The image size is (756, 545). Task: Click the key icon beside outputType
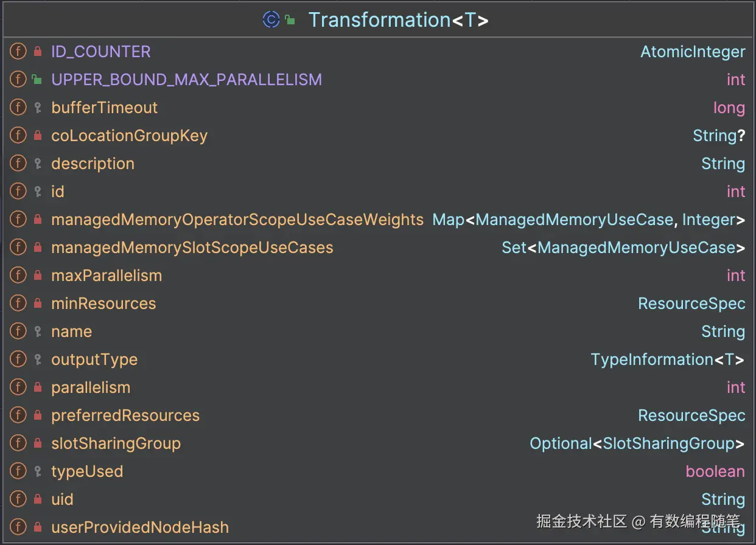point(38,359)
